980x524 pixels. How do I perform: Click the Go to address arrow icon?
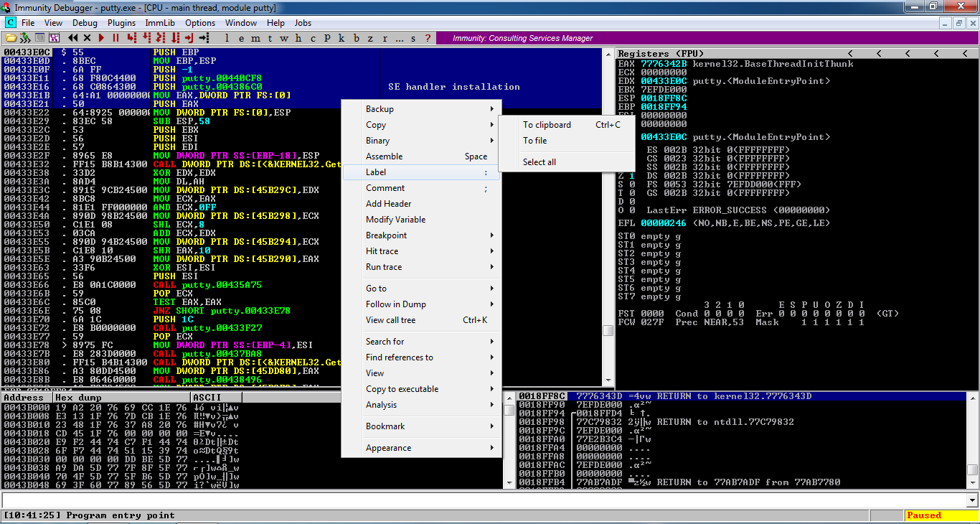[204, 38]
